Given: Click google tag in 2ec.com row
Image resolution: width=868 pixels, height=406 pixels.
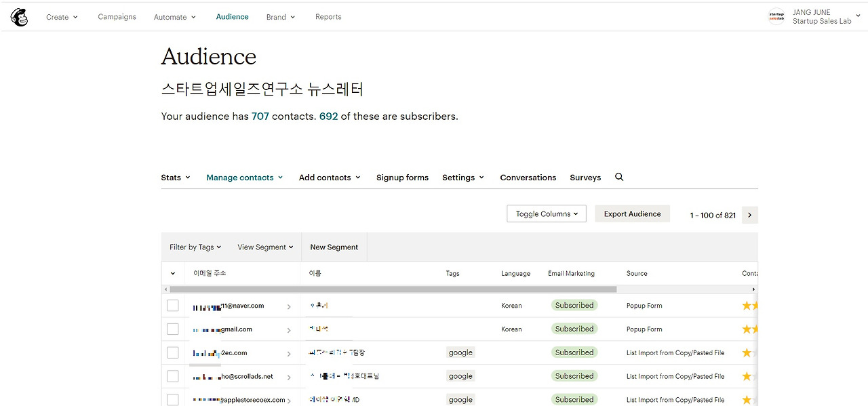Looking at the screenshot, I should [x=460, y=352].
